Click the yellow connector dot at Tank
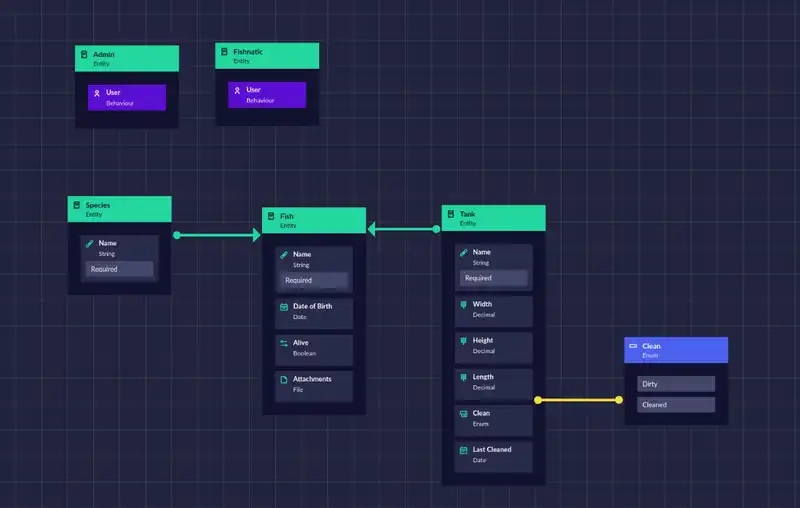The height and width of the screenshot is (508, 800). tap(537, 400)
